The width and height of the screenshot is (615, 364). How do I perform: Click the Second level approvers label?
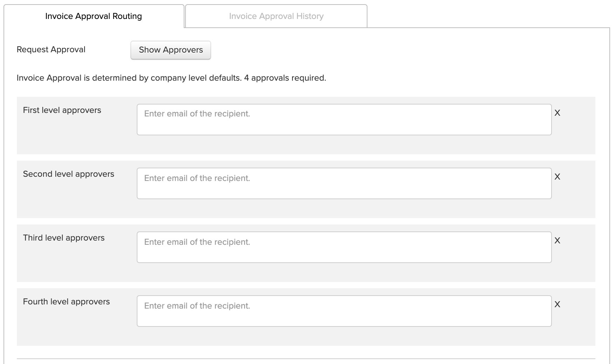coord(69,174)
